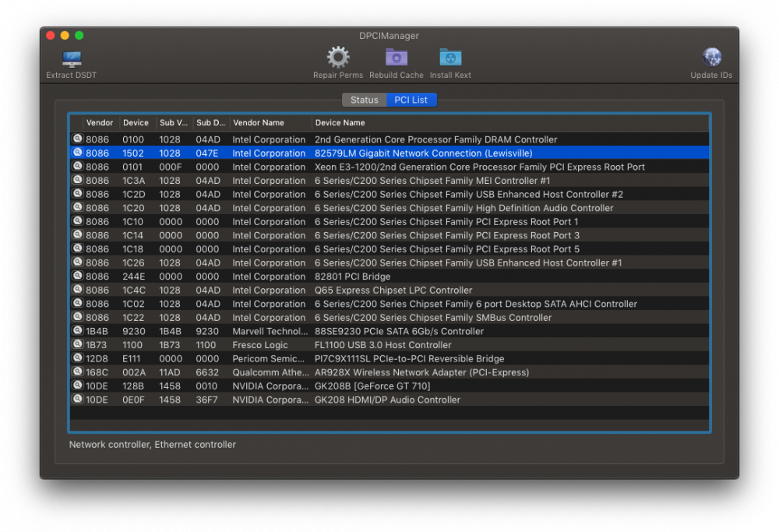Click lookup icon for GK208 HDMI/DP Audio row
The height and width of the screenshot is (532, 779).
pyautogui.click(x=77, y=398)
